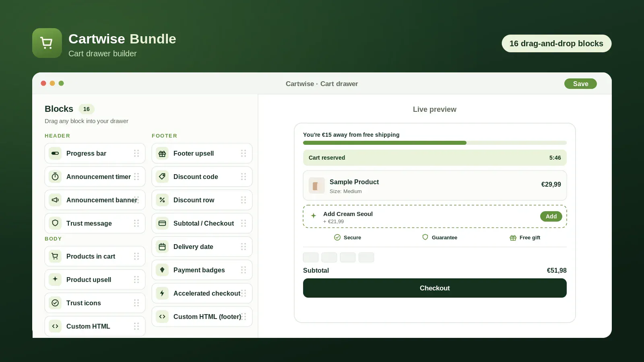644x362 pixels.
Task: Click the "Announcement banner" block label
Action: click(102, 200)
